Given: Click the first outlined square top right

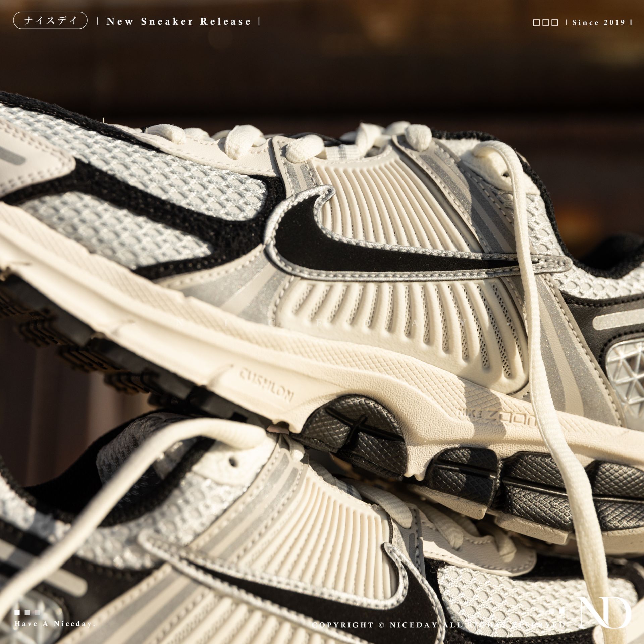Looking at the screenshot, I should [x=536, y=23].
